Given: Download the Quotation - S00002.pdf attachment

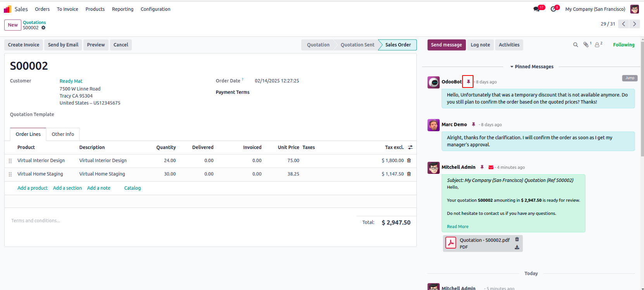Looking at the screenshot, I should click(517, 247).
